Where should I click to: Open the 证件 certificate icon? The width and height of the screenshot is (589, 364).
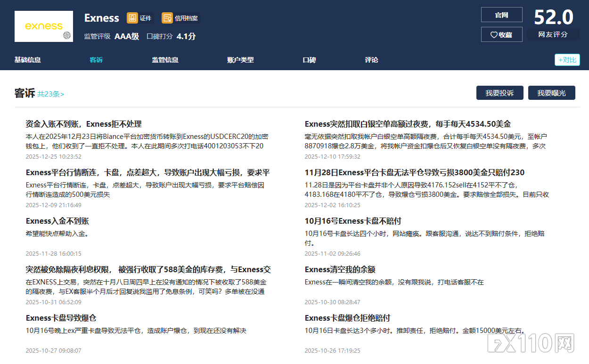point(132,18)
